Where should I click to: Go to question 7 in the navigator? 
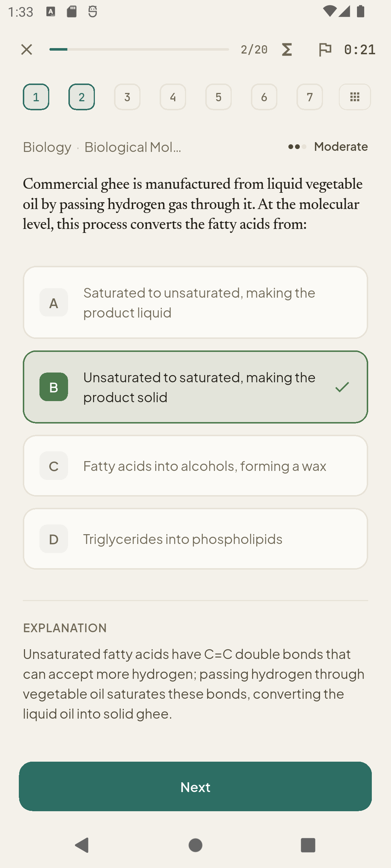click(x=310, y=97)
